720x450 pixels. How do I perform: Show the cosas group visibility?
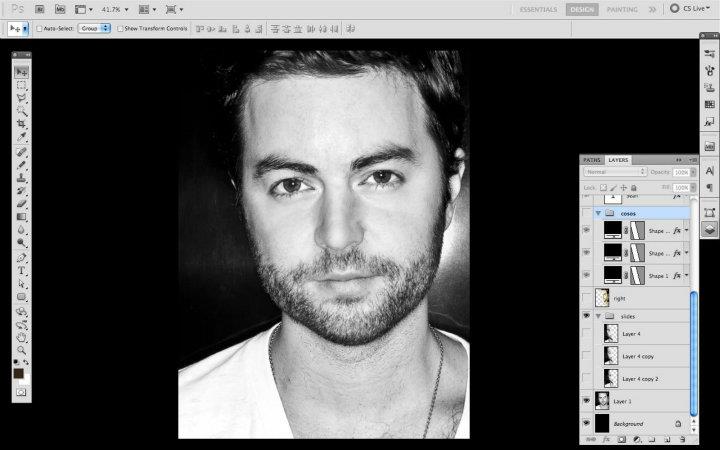[586, 213]
